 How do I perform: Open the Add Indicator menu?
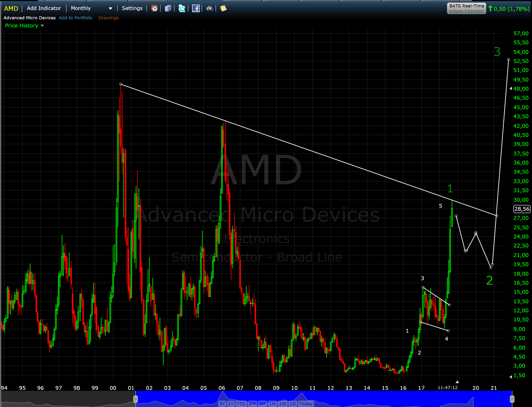click(x=44, y=8)
